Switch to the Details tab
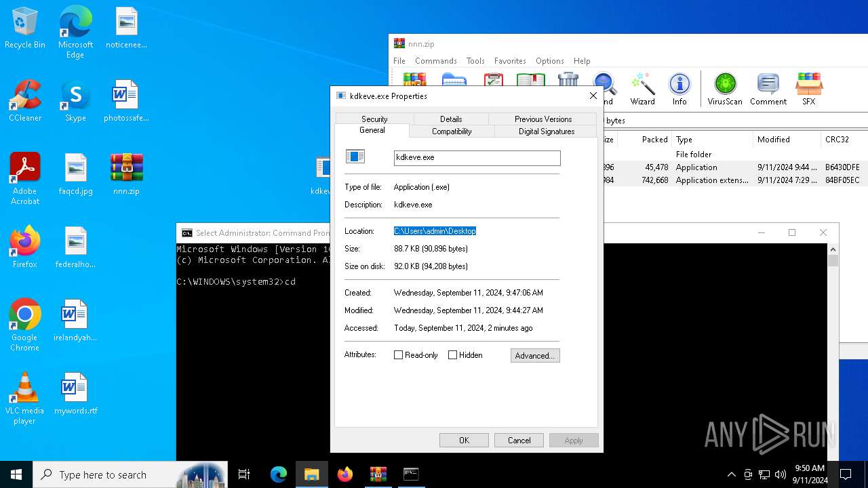The width and height of the screenshot is (868, 488). coord(451,119)
